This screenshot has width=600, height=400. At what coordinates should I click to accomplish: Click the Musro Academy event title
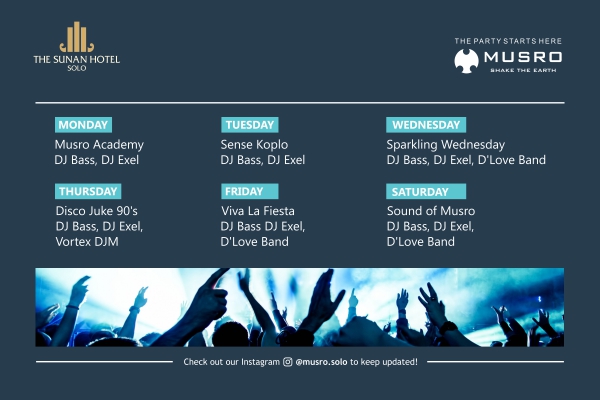93,145
